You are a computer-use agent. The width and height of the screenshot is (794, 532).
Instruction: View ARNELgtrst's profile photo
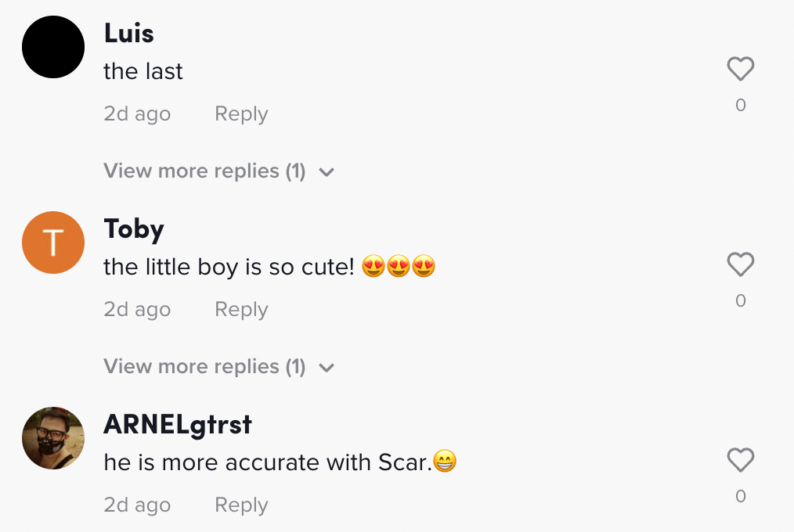53,438
